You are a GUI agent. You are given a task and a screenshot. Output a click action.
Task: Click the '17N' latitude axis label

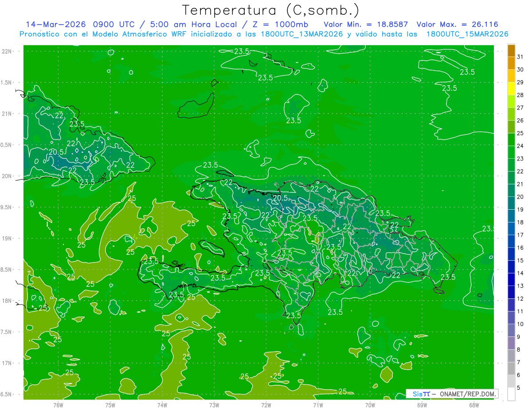(7, 363)
